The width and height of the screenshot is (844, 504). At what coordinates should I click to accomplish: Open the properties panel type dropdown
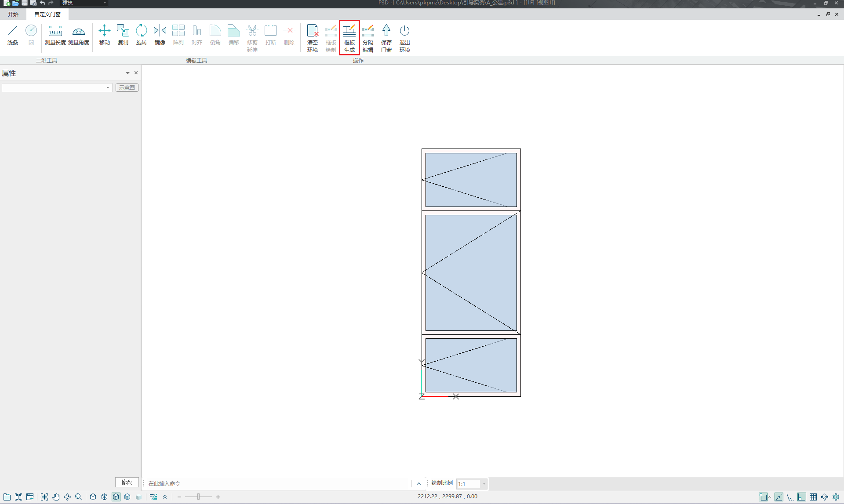108,88
